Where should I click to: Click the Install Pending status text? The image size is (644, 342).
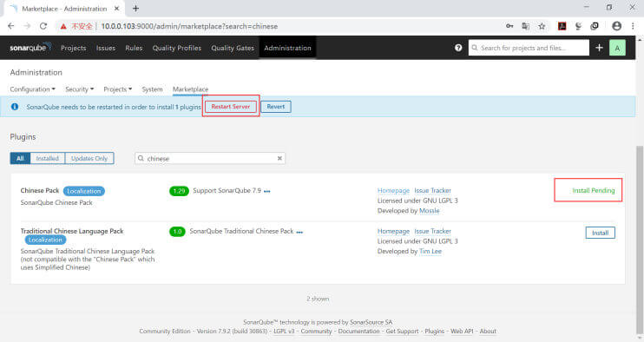pyautogui.click(x=594, y=190)
